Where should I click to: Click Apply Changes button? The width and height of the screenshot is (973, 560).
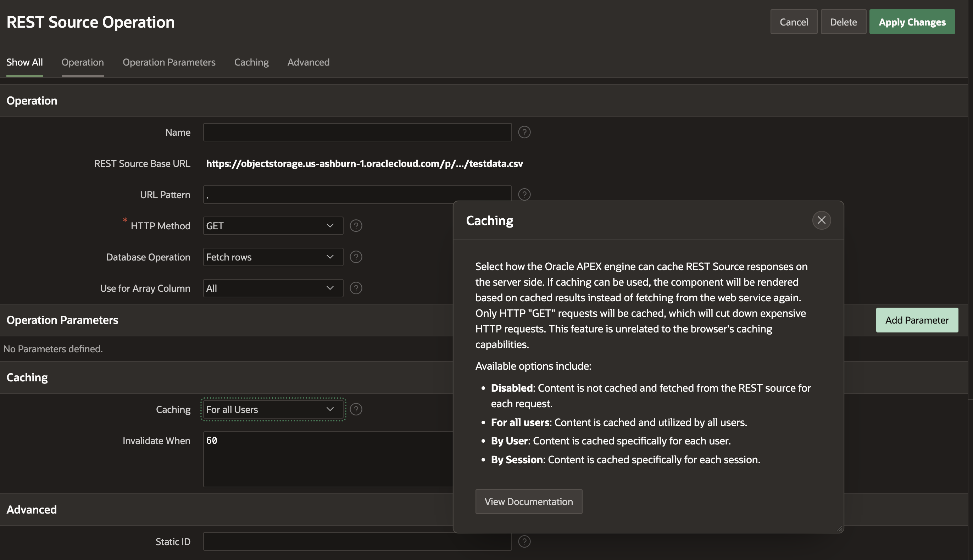coord(912,22)
